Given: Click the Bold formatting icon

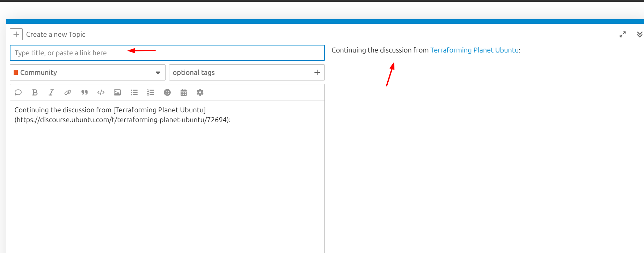Looking at the screenshot, I should [35, 92].
